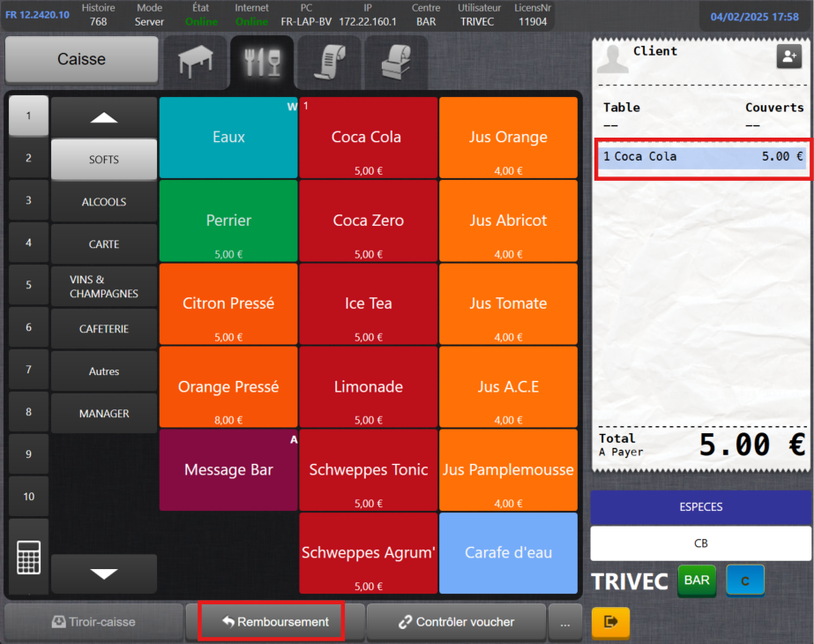Open the calculator keypad icon
Screen dimensions: 814x644
pyautogui.click(x=28, y=557)
